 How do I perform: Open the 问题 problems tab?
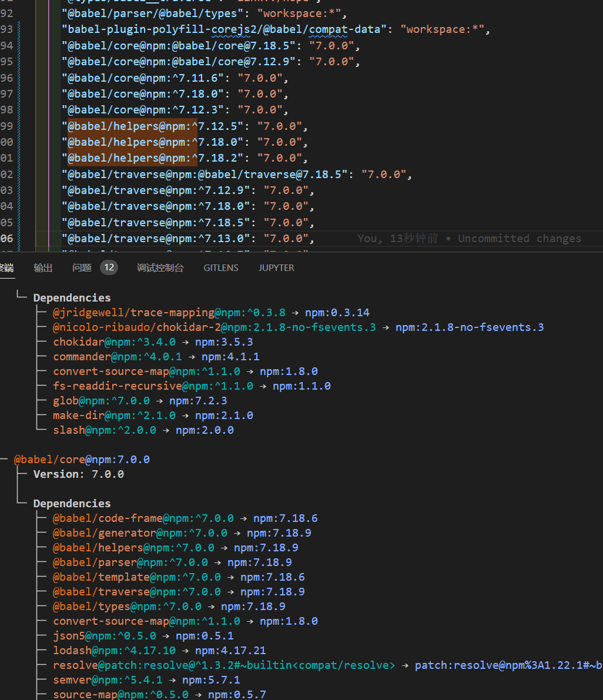click(82, 268)
